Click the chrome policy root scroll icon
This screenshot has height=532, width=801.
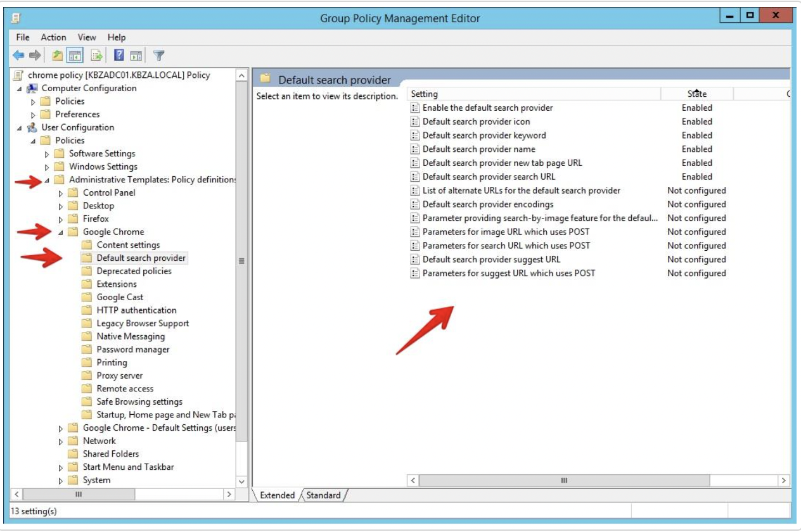tap(19, 75)
